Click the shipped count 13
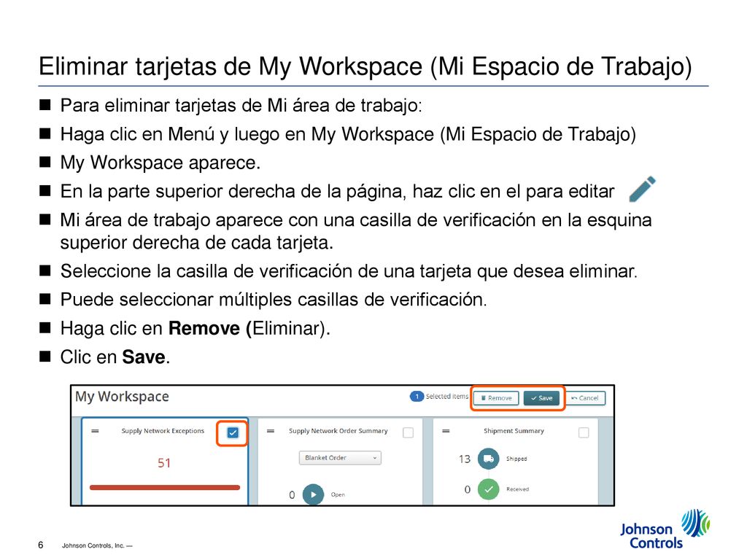This screenshot has width=747, height=560. [465, 459]
